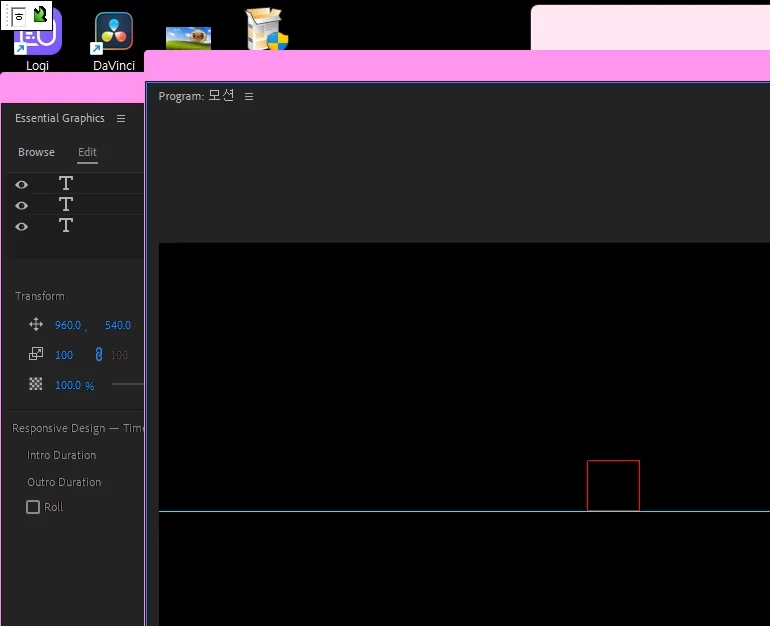Click the position move icon in Transform
The image size is (770, 626).
point(36,325)
